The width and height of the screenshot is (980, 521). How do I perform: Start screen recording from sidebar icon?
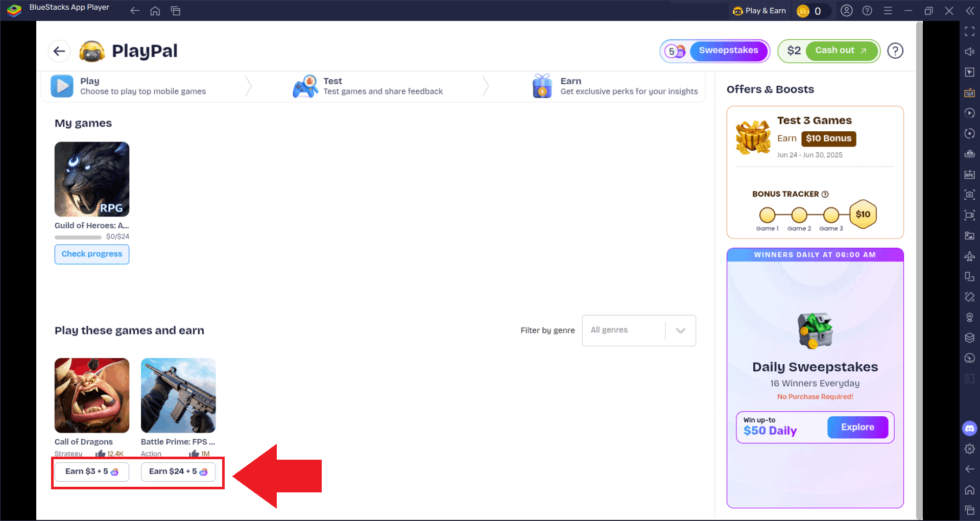click(969, 215)
